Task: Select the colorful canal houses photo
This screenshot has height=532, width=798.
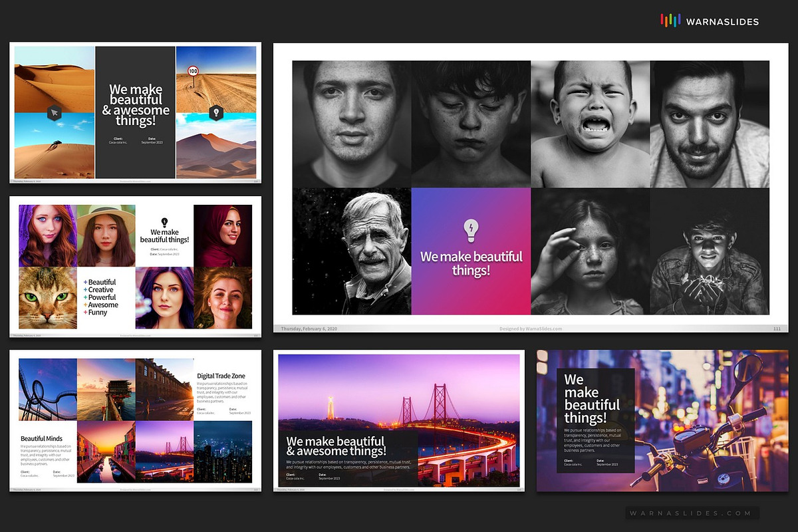Action: pos(106,451)
